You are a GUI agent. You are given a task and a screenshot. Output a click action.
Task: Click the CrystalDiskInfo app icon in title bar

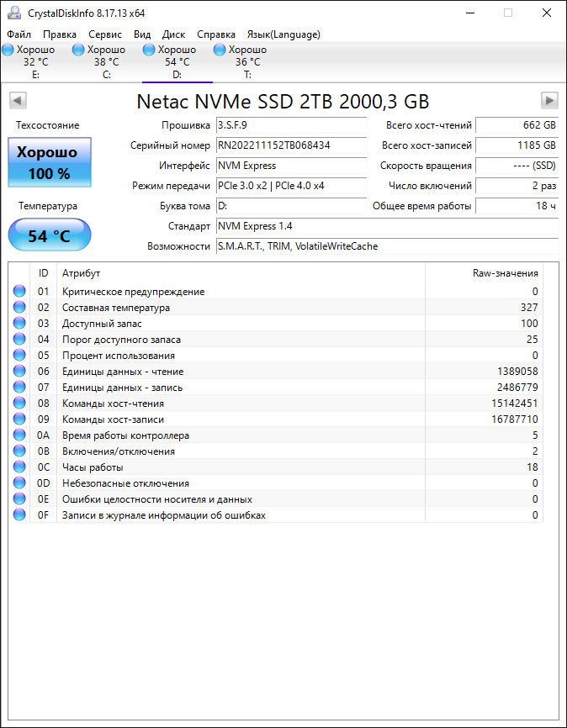pos(14,13)
